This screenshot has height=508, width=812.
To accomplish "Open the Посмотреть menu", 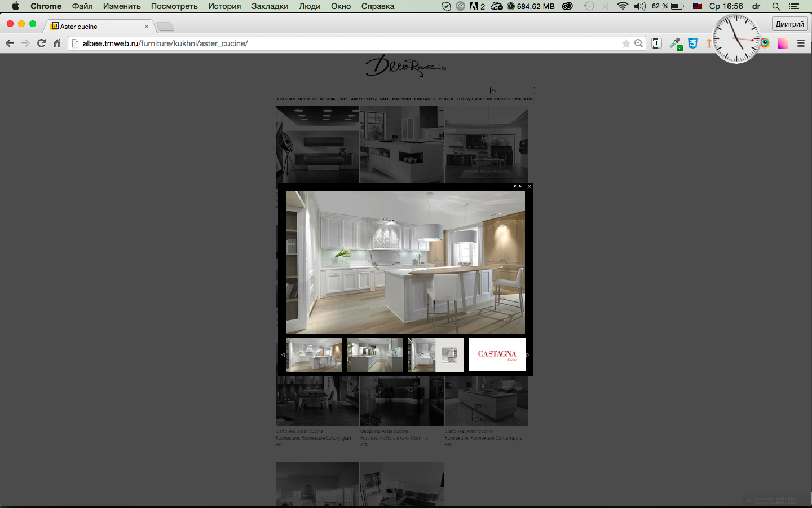I will [174, 6].
